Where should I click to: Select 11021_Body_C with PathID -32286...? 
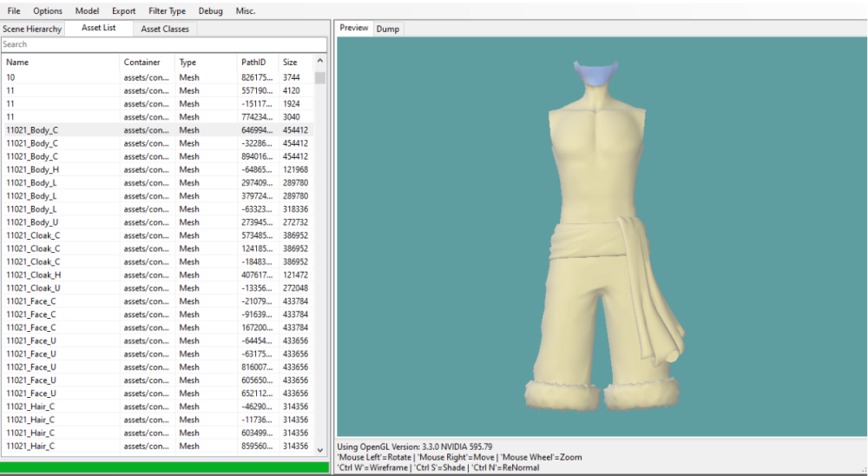(157, 143)
